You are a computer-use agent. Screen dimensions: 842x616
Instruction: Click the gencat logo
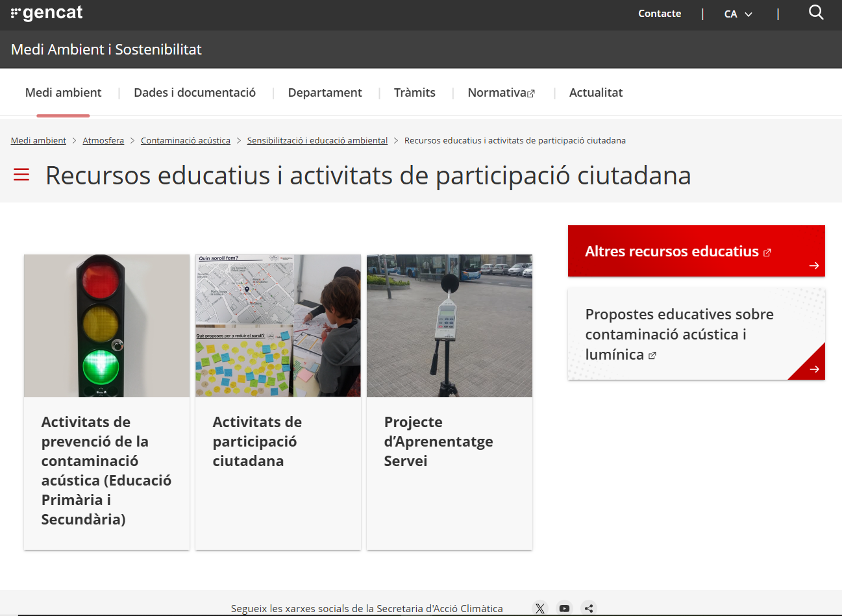[x=47, y=14]
